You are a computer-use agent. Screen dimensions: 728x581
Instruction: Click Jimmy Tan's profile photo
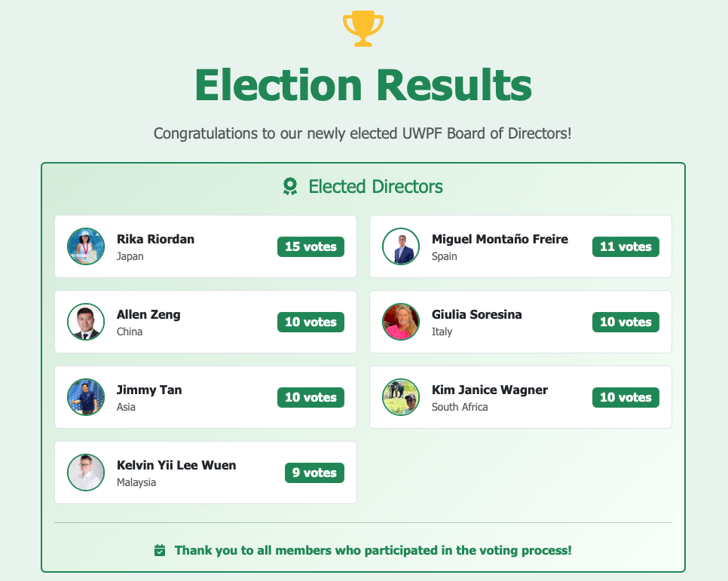click(x=86, y=397)
